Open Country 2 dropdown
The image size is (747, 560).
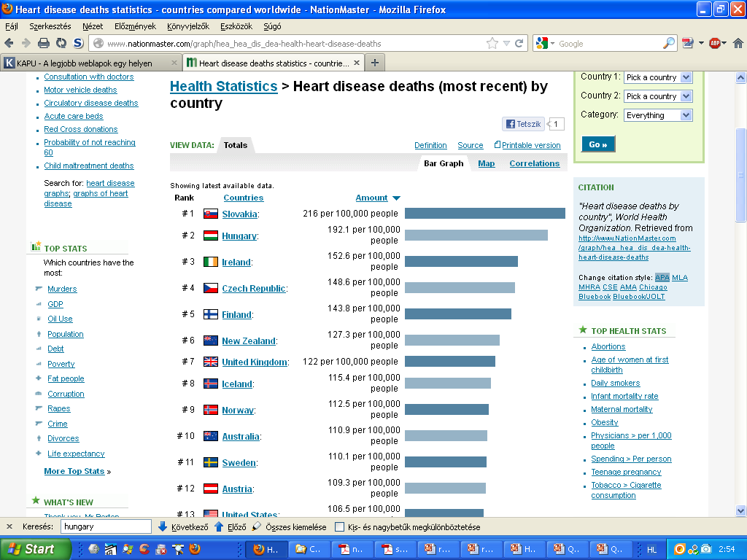(x=658, y=96)
